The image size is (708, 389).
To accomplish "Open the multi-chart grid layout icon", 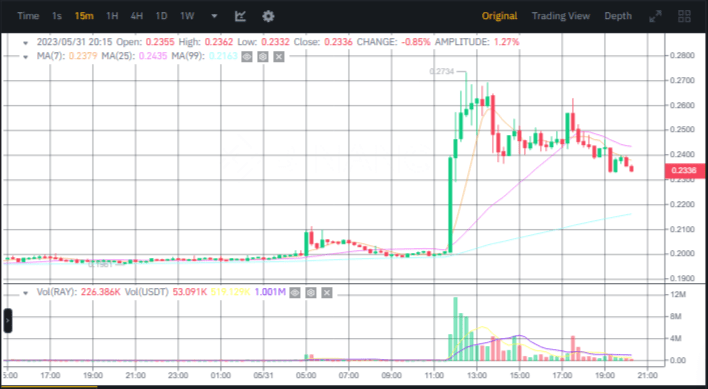I will pos(685,16).
